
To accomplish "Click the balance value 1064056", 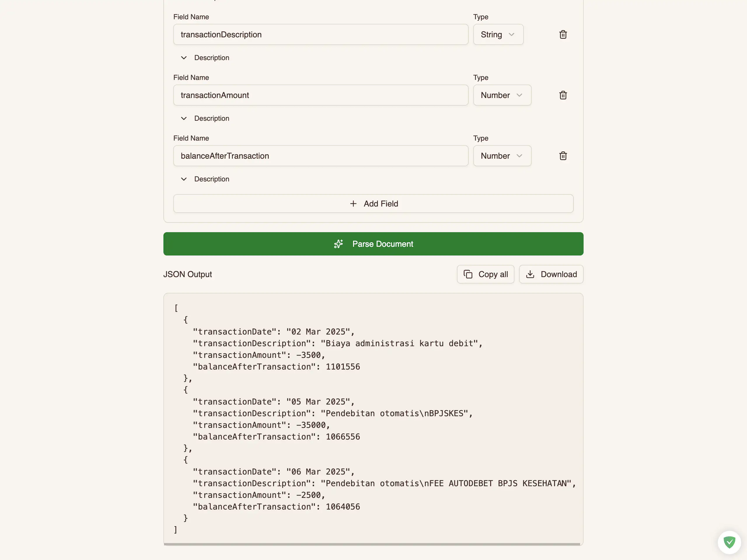I will pyautogui.click(x=343, y=507).
